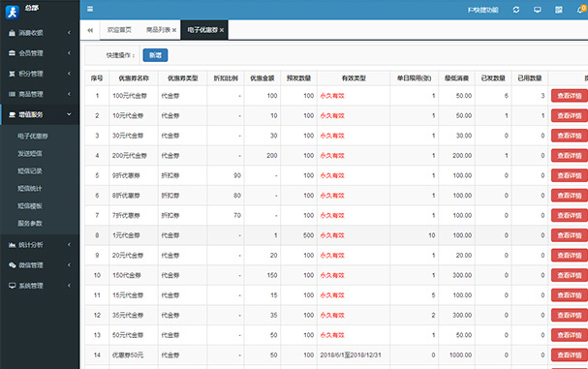The width and height of the screenshot is (588, 369).
Task: Open the monitor screen icon in header
Action: (x=538, y=10)
